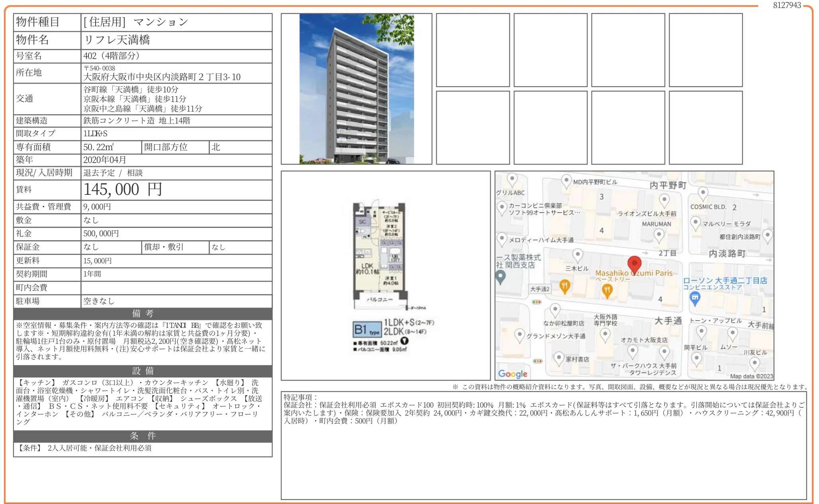Viewport: 819px width, 504px height.
Task: Click the first empty photo slot in the top row
Action: click(473, 50)
